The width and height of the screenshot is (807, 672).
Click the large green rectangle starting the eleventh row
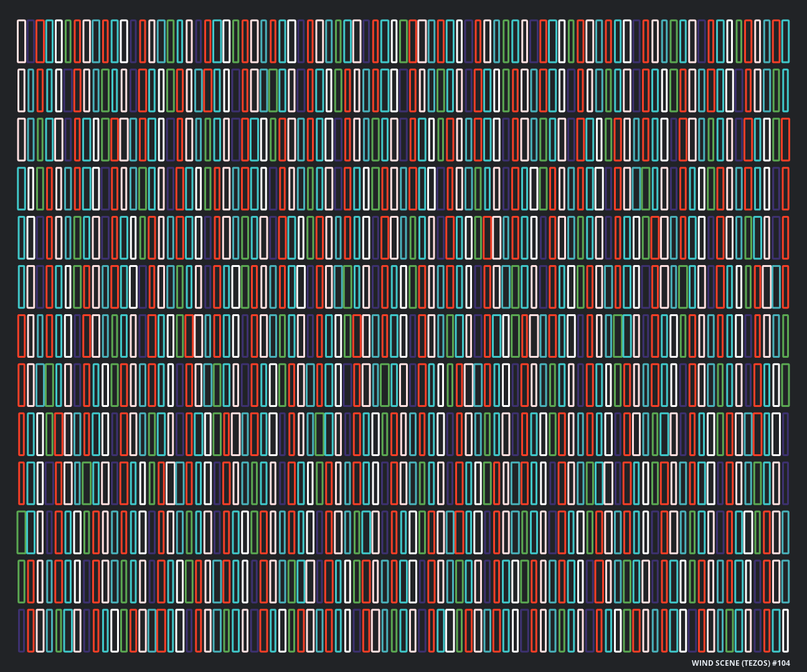coord(22,532)
